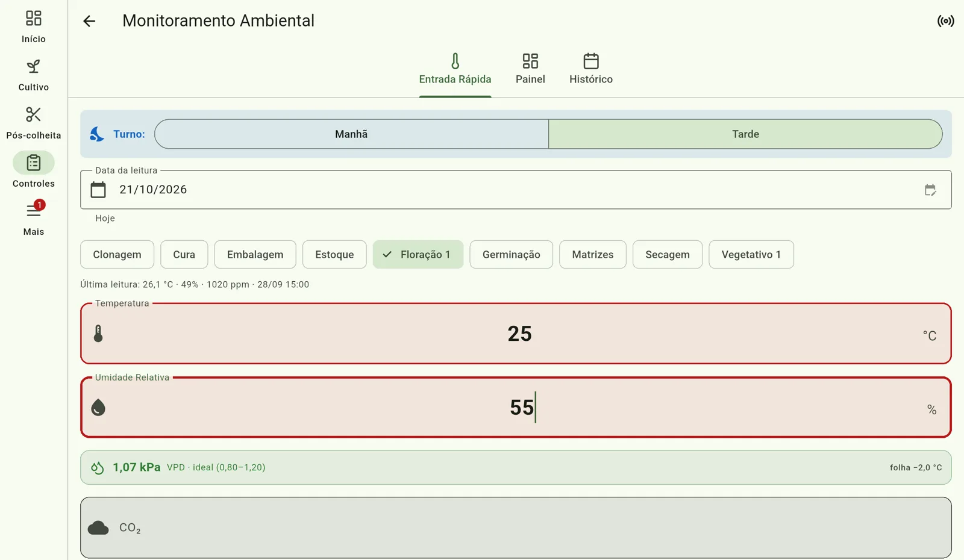
Task: Click the thermometer icon in Temperatura
Action: tap(98, 334)
